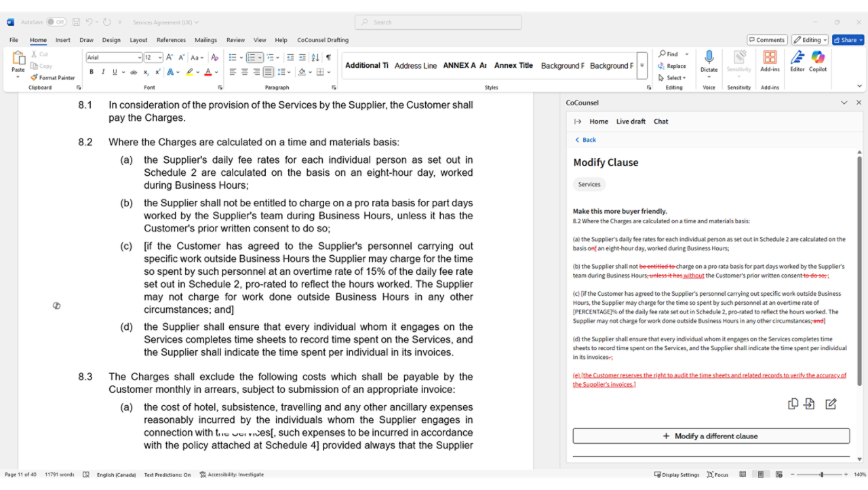Open the Editing mode dropdown
Viewport: 868px width, 490px height.
pyautogui.click(x=810, y=40)
